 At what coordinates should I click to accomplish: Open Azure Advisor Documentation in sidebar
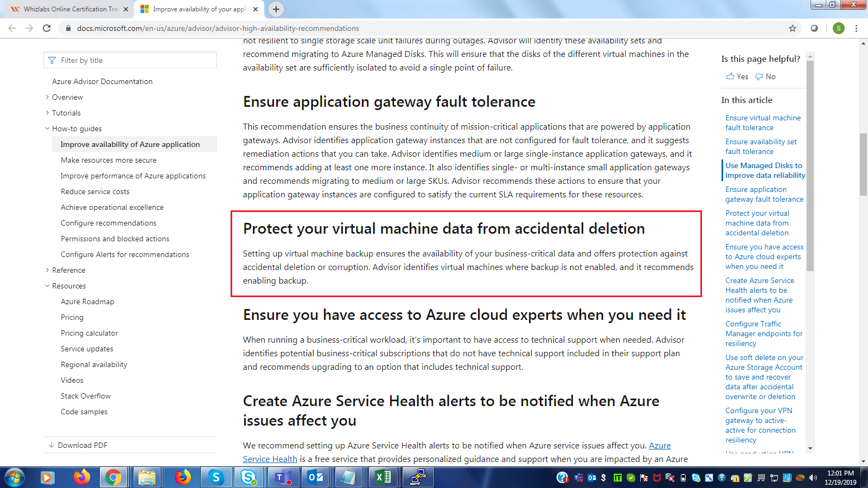click(x=102, y=81)
